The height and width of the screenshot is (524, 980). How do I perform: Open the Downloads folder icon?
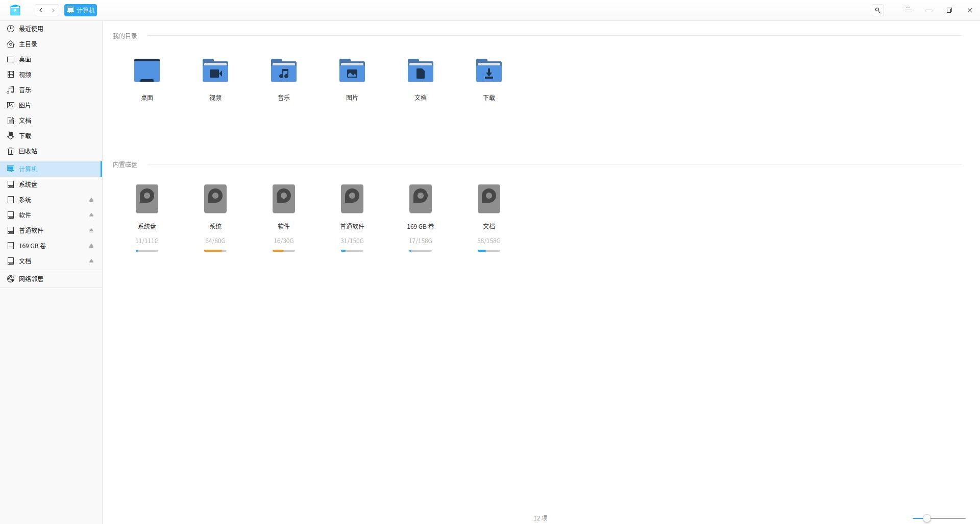tap(488, 71)
